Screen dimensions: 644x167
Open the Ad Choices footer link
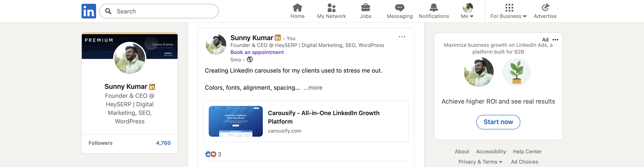tap(525, 162)
